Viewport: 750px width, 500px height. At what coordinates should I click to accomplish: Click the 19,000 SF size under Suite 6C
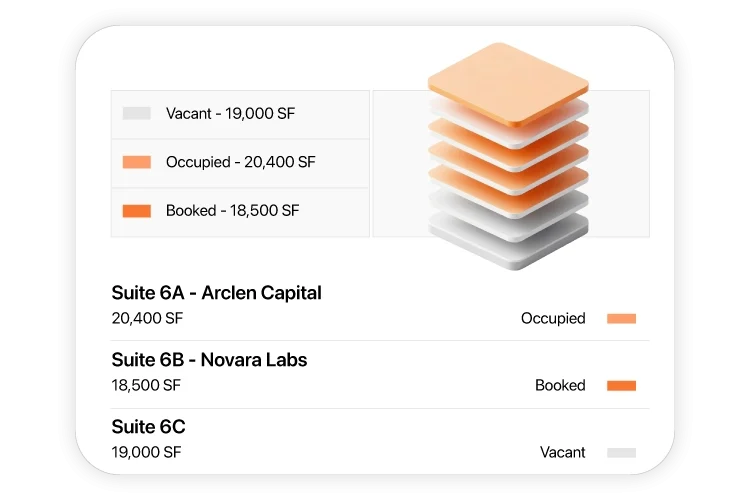pyautogui.click(x=146, y=452)
